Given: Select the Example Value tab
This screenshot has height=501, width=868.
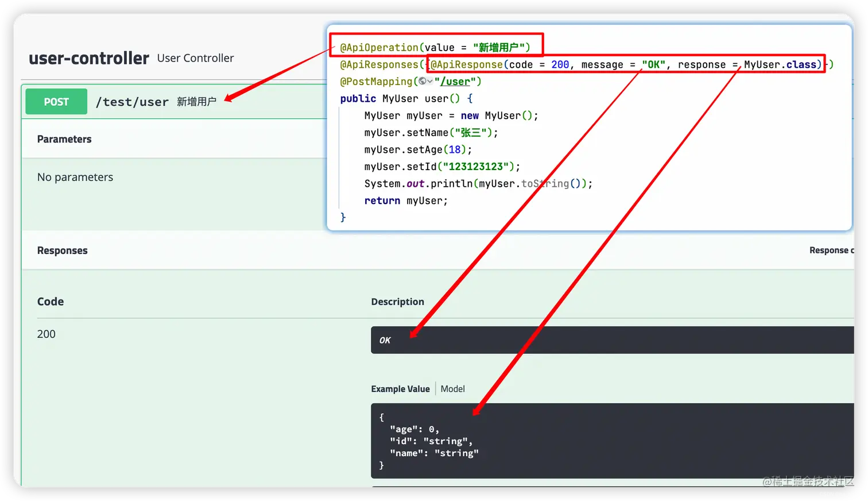Looking at the screenshot, I should 400,389.
